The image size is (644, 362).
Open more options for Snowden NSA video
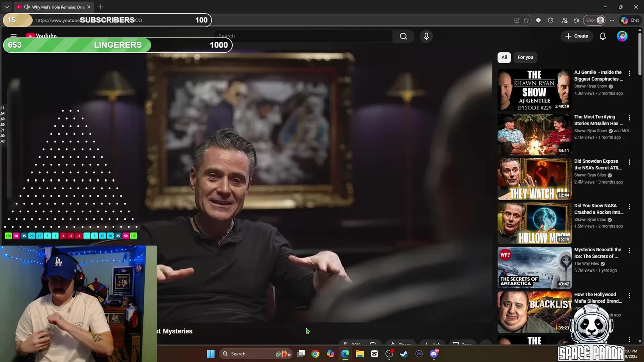[629, 162]
